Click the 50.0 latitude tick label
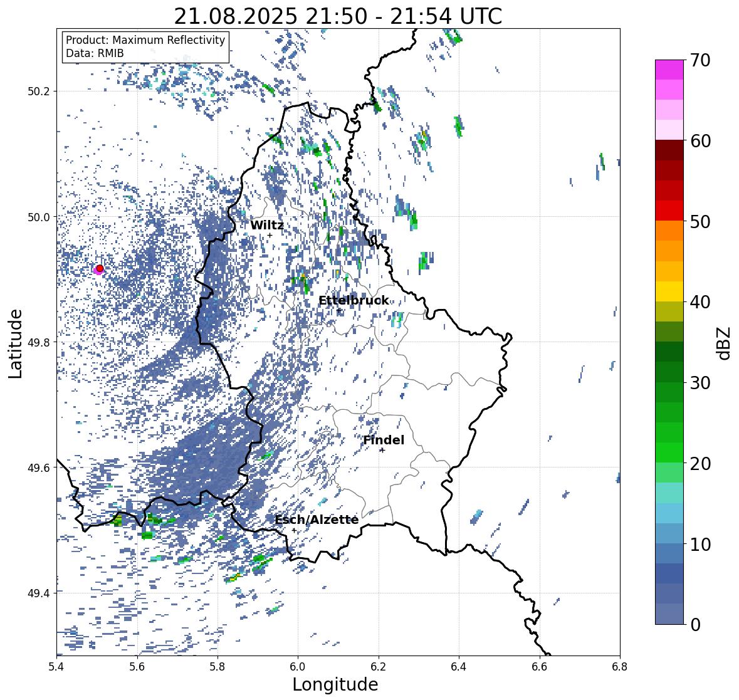739x700 pixels. coord(39,217)
